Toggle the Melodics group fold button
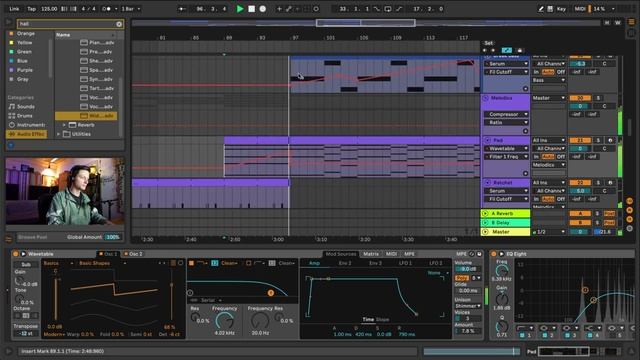 click(486, 98)
